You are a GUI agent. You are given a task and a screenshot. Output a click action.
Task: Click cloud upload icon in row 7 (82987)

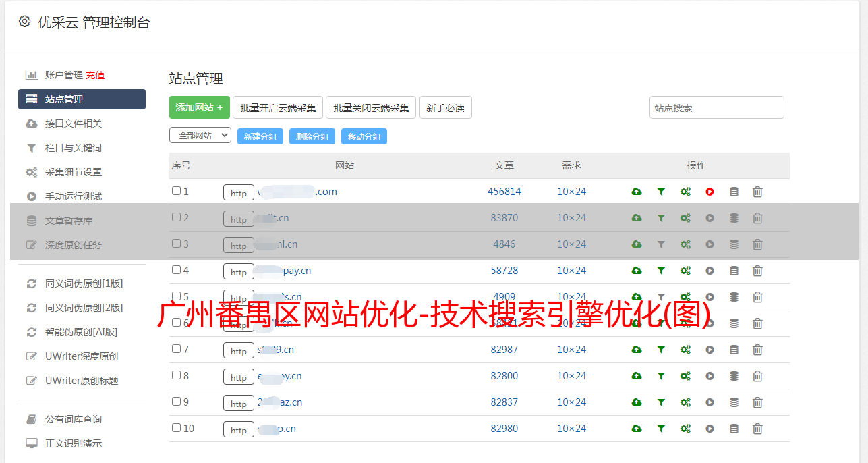click(x=637, y=350)
